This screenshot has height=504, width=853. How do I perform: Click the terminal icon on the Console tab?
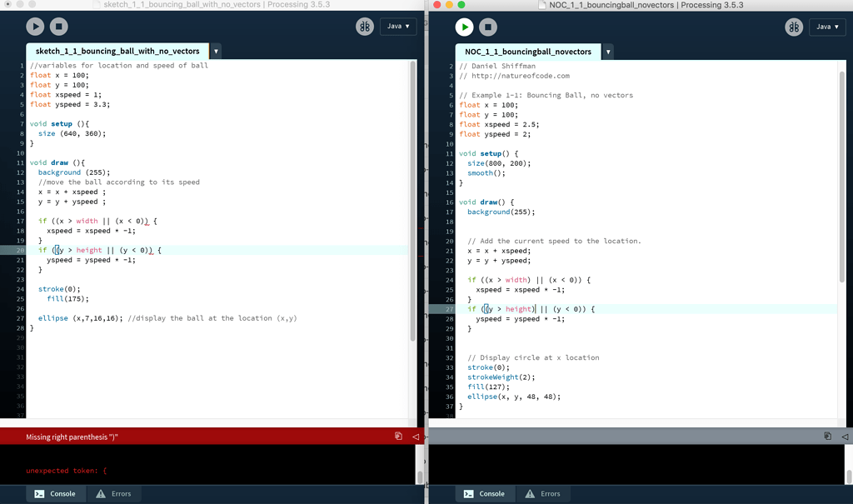pyautogui.click(x=38, y=493)
